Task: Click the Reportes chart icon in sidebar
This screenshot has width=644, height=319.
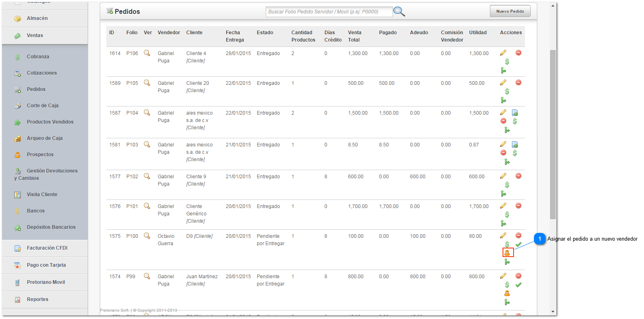Action: (18, 300)
